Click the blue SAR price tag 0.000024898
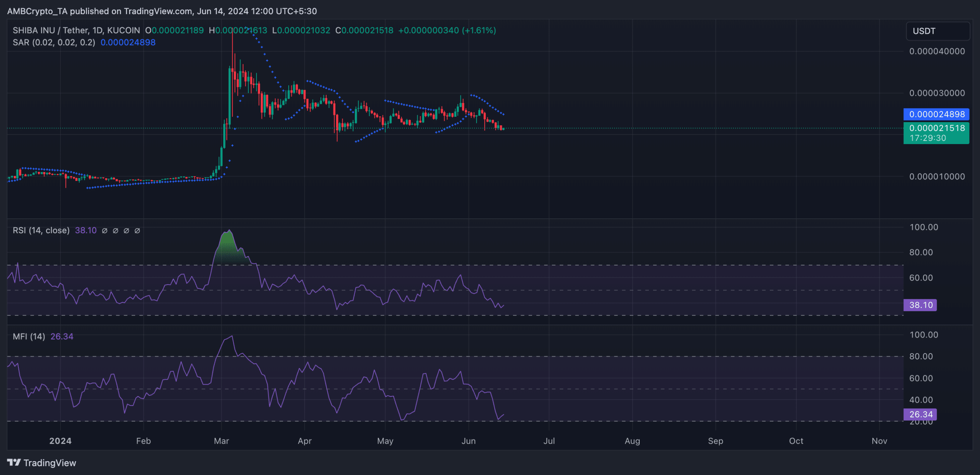The width and height of the screenshot is (980, 475). [936, 114]
